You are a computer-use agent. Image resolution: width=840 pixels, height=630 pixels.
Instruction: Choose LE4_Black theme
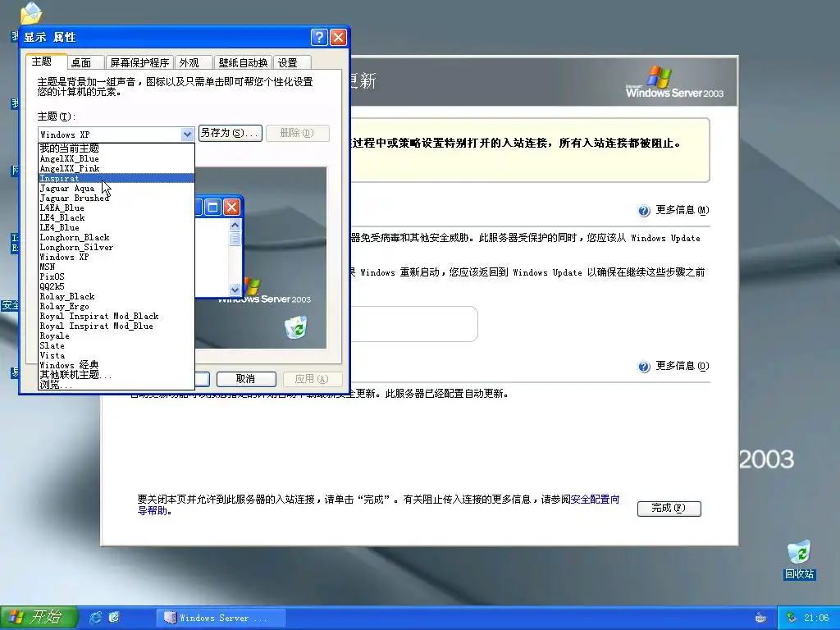tap(116, 217)
